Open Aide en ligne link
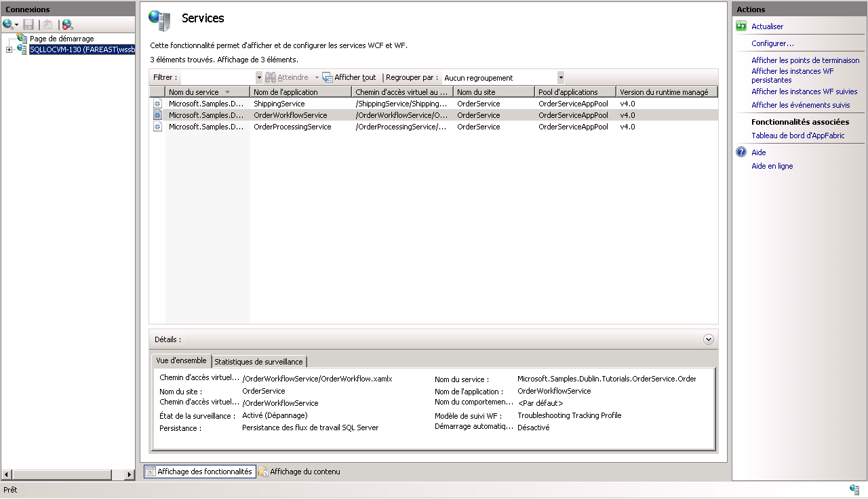 coord(772,166)
